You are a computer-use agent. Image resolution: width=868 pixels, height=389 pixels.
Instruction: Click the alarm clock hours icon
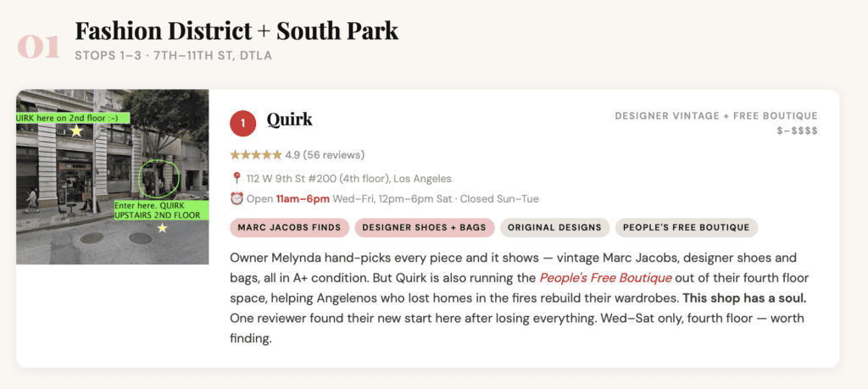[x=236, y=199]
